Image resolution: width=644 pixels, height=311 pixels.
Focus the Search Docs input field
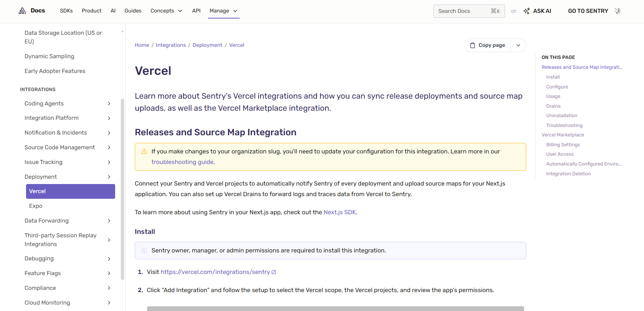click(469, 11)
